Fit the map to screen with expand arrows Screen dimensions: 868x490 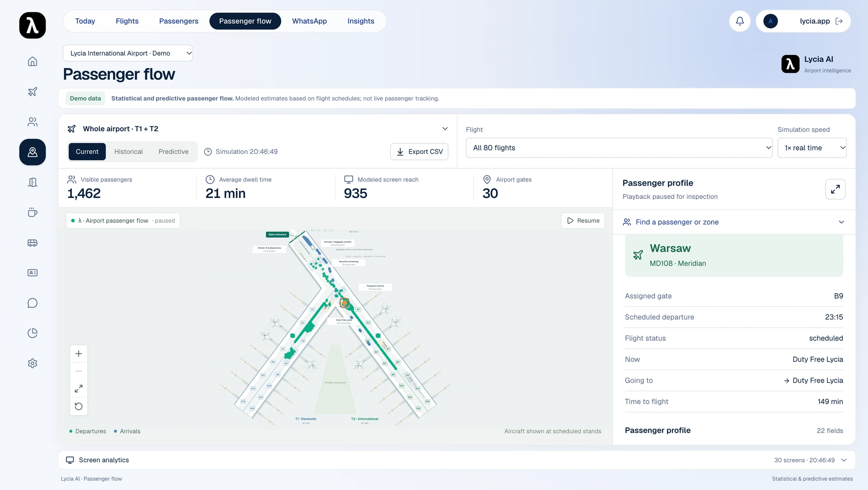(x=79, y=389)
